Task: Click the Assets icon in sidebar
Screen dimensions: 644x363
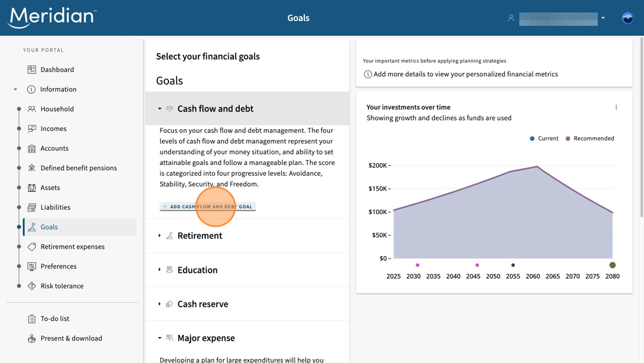Action: (x=32, y=188)
